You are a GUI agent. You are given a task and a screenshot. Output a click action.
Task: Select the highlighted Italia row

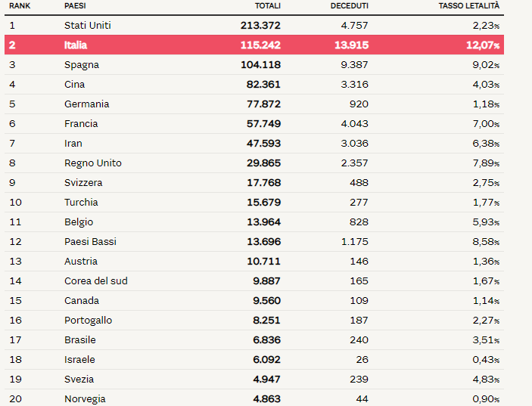click(x=254, y=45)
